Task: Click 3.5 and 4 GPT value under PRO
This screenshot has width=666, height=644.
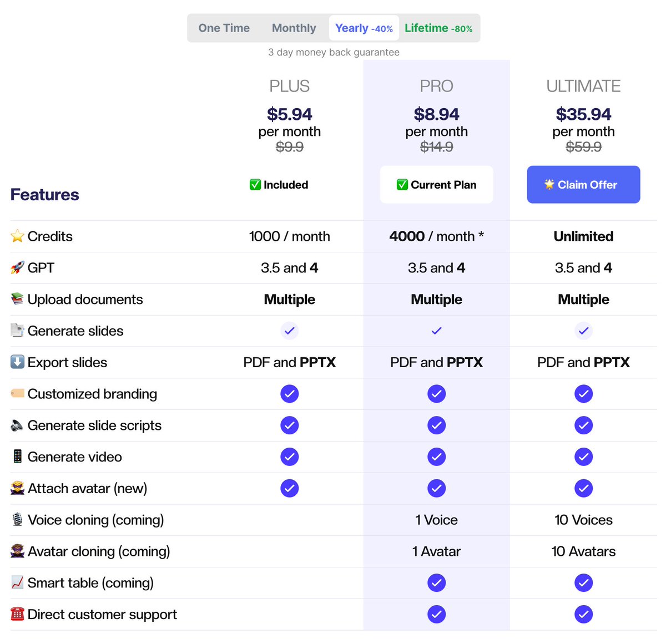Action: [x=437, y=268]
